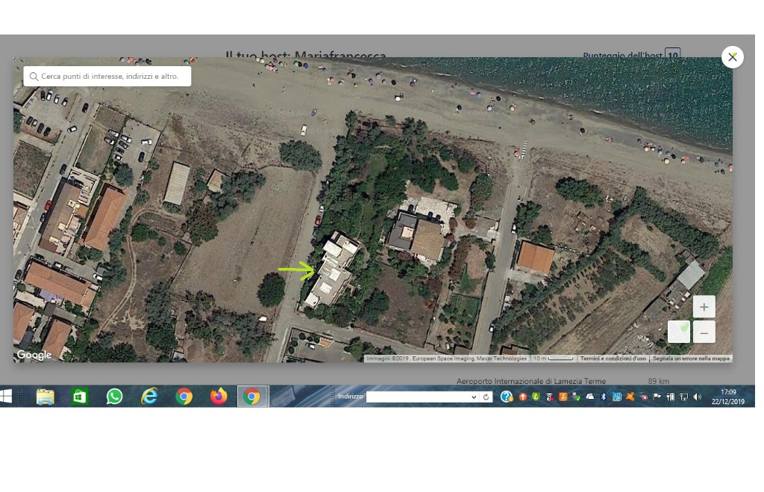Zoom out the map with minus button
The image size is (764, 492).
704,332
